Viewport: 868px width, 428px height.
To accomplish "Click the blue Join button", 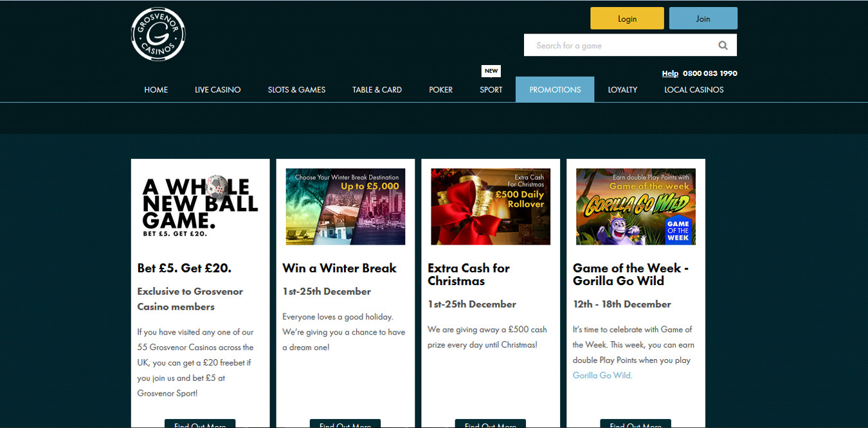I will pos(703,19).
